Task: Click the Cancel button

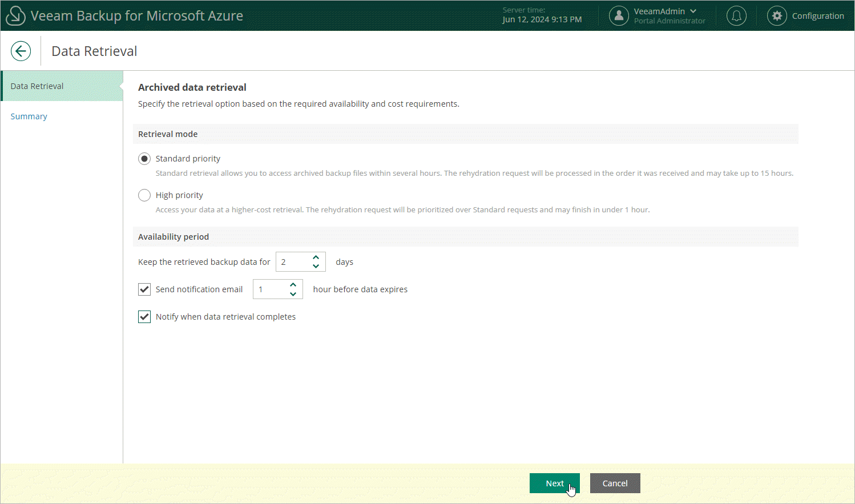Action: [615, 483]
